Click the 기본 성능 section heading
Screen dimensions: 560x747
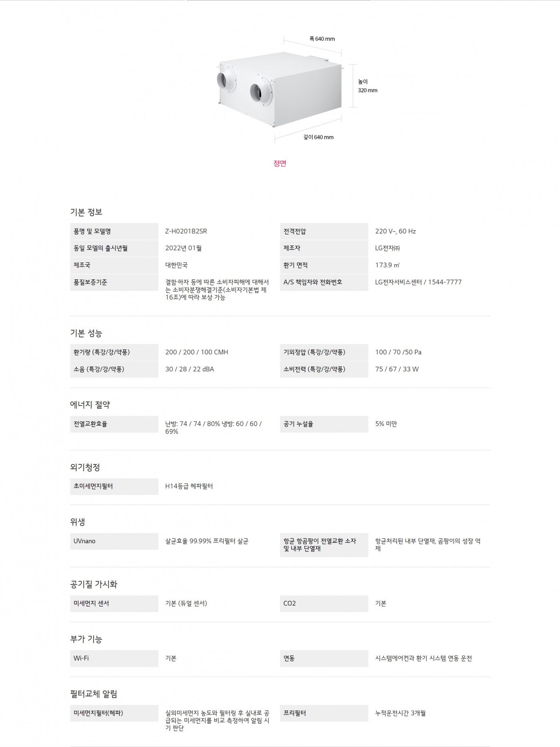86,333
